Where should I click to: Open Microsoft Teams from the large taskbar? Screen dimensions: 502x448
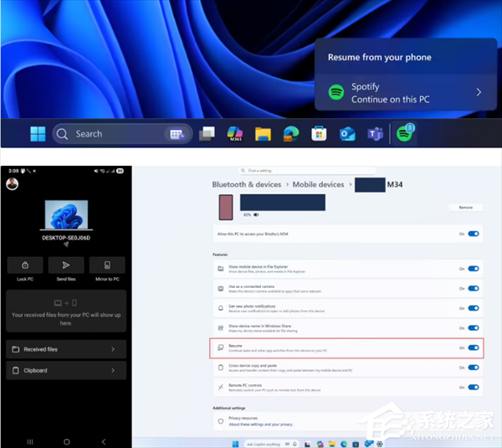[x=375, y=134]
